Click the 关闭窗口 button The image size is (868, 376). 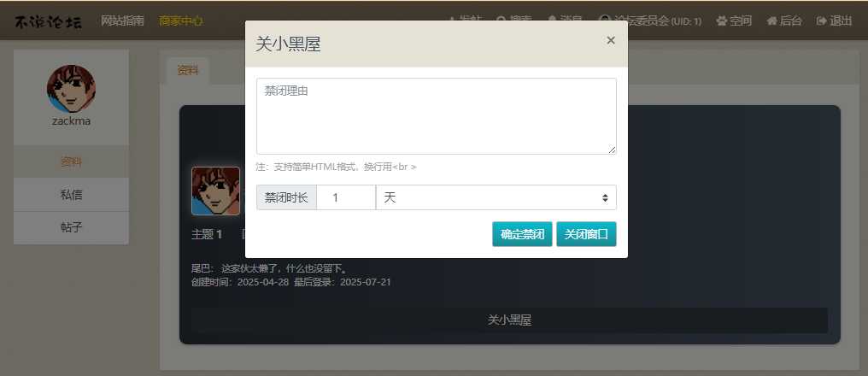tap(586, 234)
